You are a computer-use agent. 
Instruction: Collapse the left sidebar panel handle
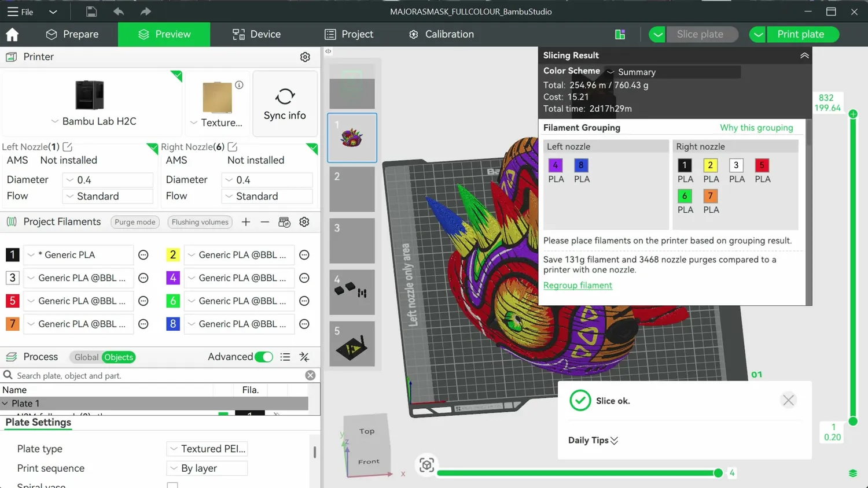coord(328,51)
